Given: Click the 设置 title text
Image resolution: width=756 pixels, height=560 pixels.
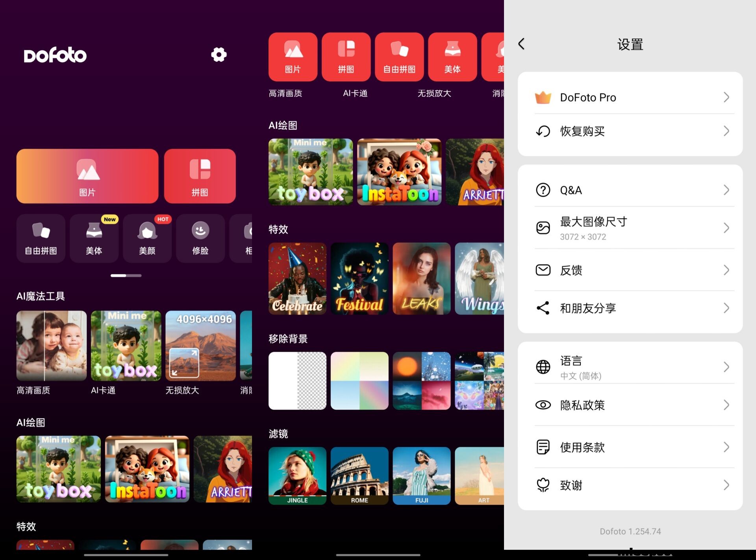Looking at the screenshot, I should [x=630, y=44].
